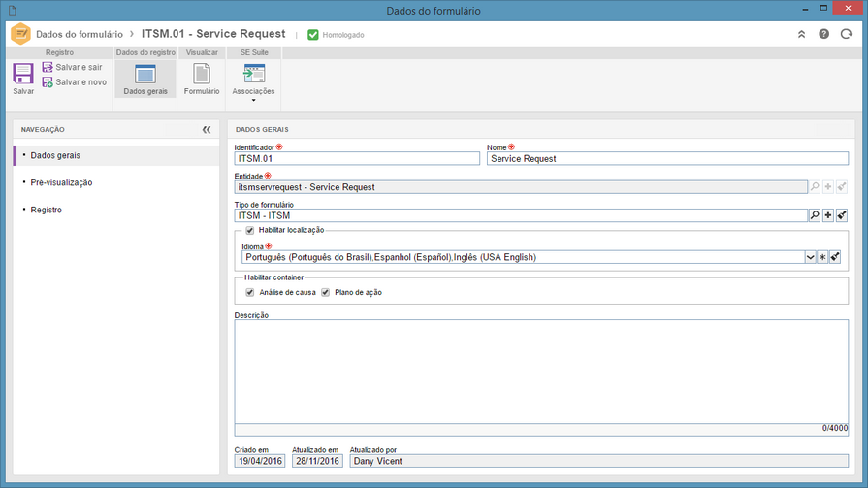Toggle Habilitar localização checkbox
The height and width of the screenshot is (488, 868).
[250, 231]
